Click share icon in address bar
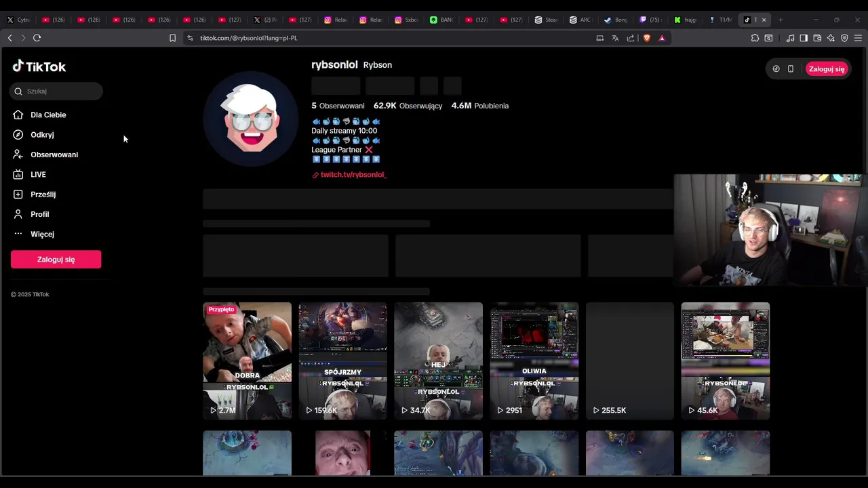The image size is (868, 488). click(631, 38)
